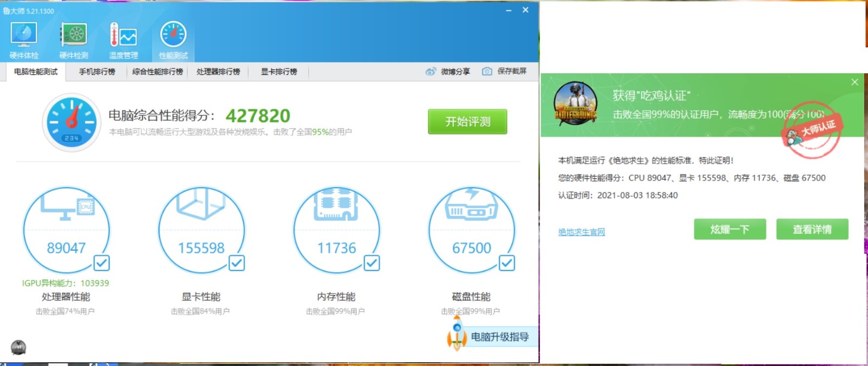The width and height of the screenshot is (868, 366).
Task: Click the memory score 11736 in the circle
Action: [x=336, y=248]
